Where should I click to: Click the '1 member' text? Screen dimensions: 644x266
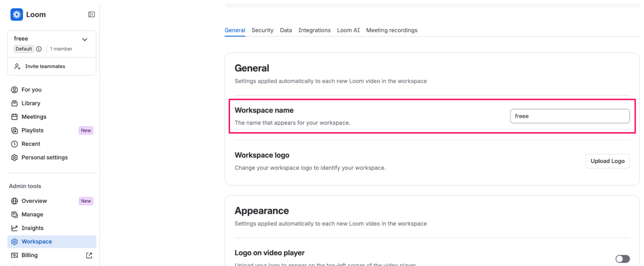pos(61,49)
